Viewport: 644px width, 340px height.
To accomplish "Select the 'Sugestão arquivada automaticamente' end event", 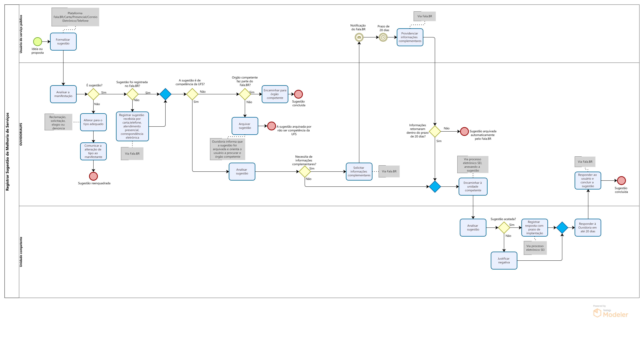I will pyautogui.click(x=464, y=131).
